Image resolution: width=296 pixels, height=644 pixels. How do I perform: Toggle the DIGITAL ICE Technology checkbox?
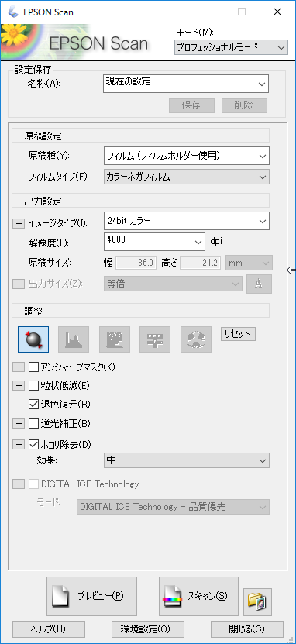click(33, 484)
